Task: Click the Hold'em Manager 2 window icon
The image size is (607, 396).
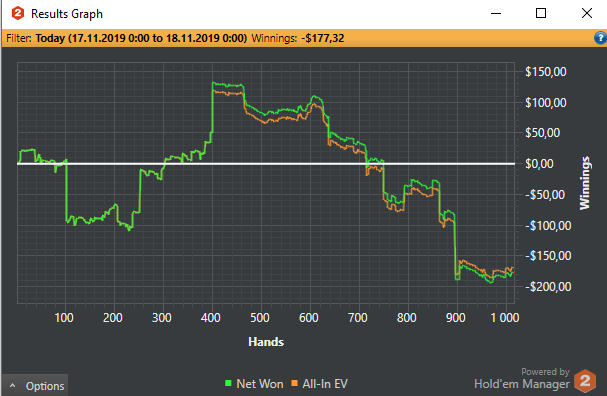Action: point(18,14)
